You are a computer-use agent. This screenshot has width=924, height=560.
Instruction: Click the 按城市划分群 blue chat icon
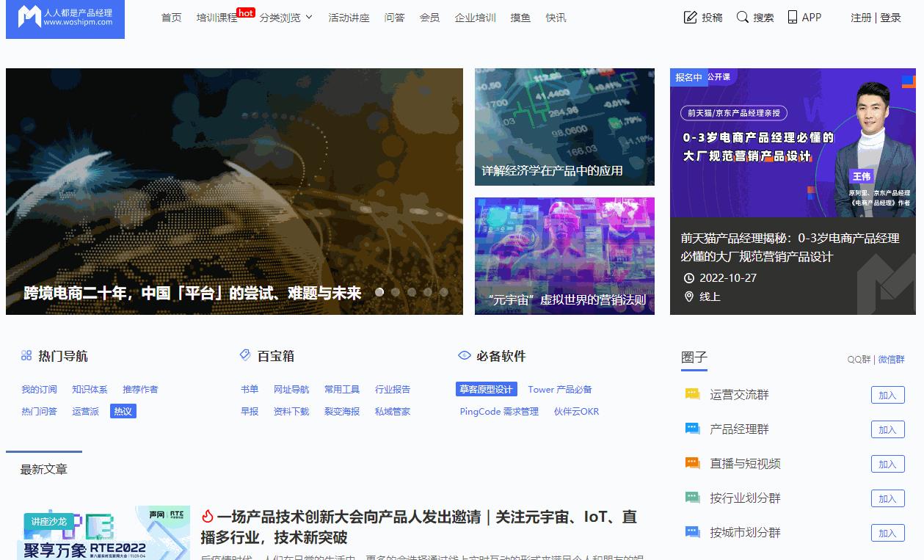(693, 532)
